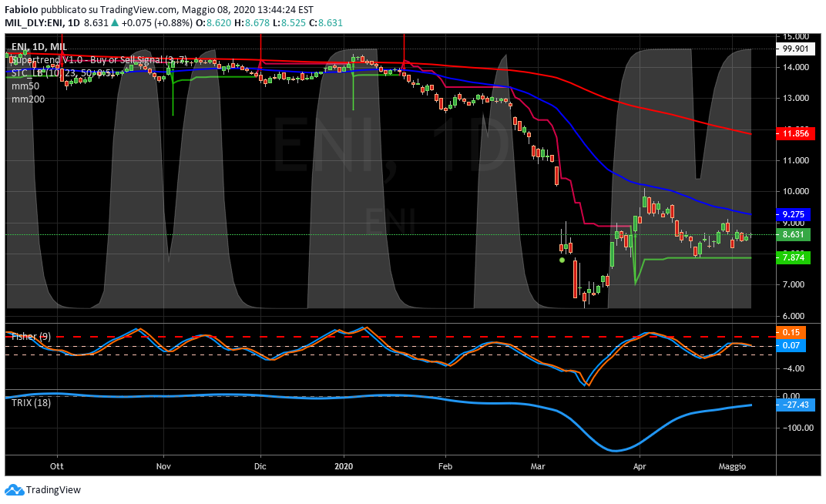Click the Ott label on time axis
The width and height of the screenshot is (826, 504).
(56, 466)
